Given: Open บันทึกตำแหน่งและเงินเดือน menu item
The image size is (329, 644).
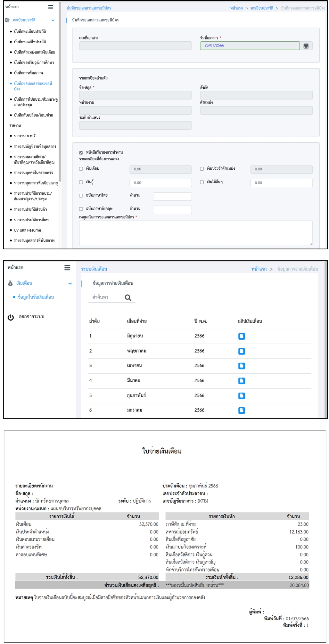Looking at the screenshot, I should 35,52.
